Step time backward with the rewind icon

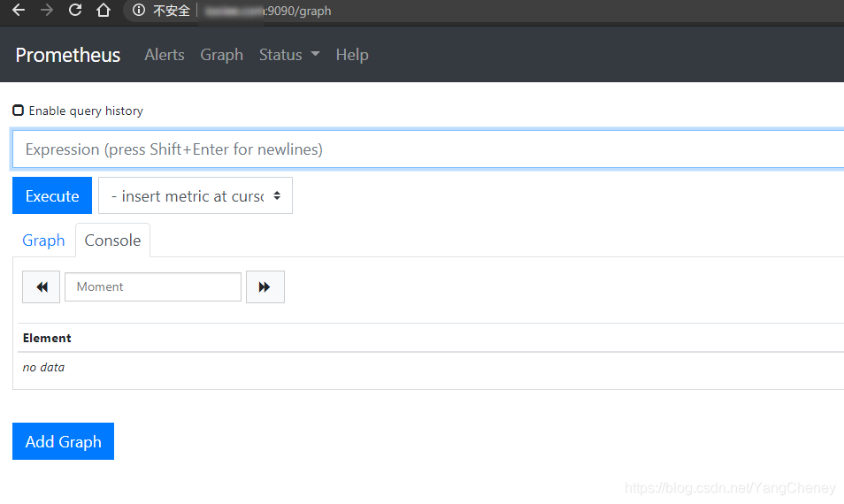click(x=41, y=286)
